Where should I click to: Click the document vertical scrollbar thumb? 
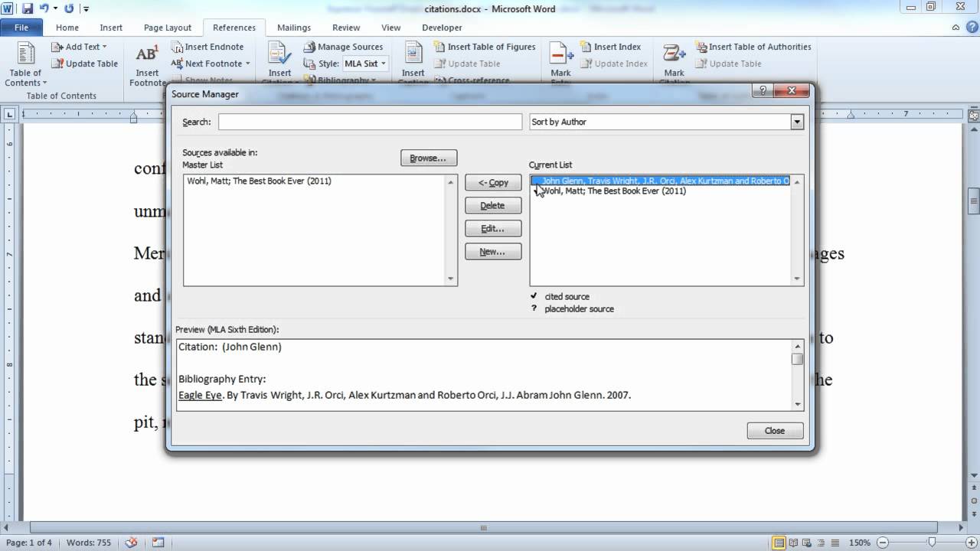pyautogui.click(x=974, y=201)
